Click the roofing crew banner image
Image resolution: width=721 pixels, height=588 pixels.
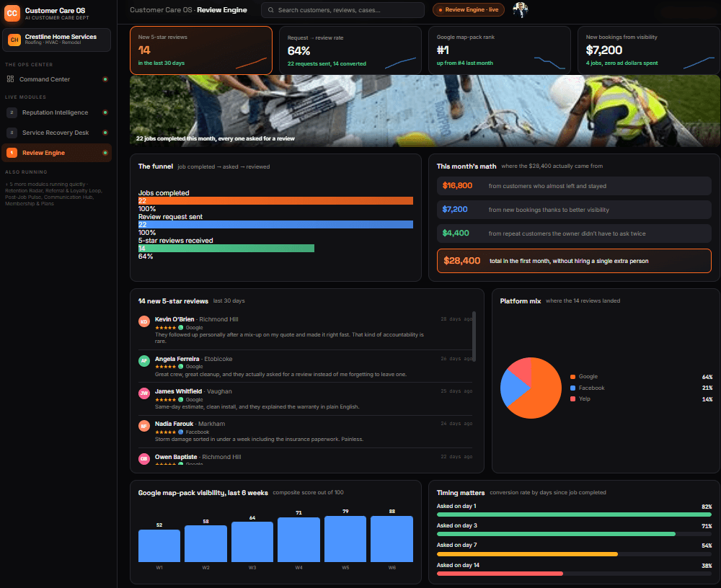coord(425,111)
